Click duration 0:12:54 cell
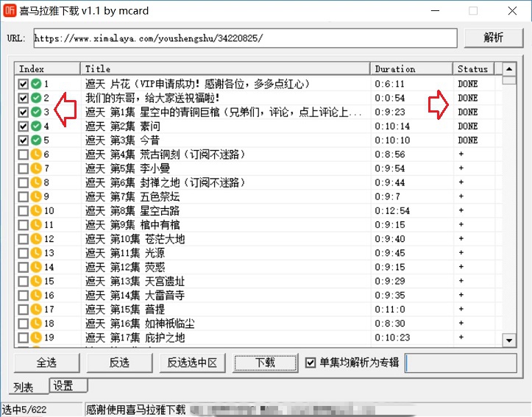This screenshot has width=532, height=417. [392, 211]
